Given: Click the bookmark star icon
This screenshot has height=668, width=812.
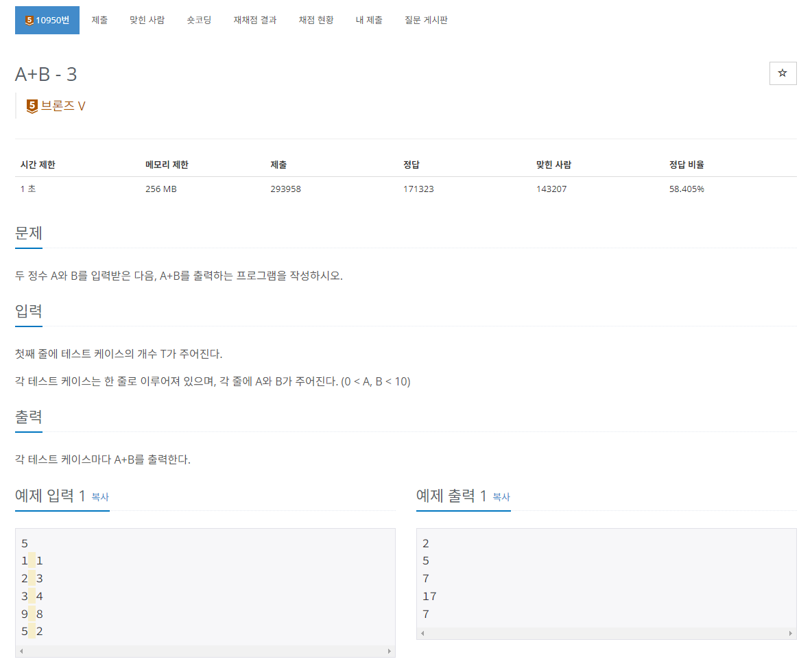Looking at the screenshot, I should (783, 73).
